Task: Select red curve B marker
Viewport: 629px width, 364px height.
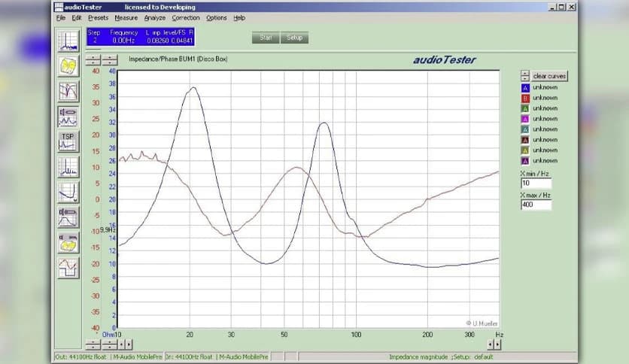Action: click(x=525, y=99)
